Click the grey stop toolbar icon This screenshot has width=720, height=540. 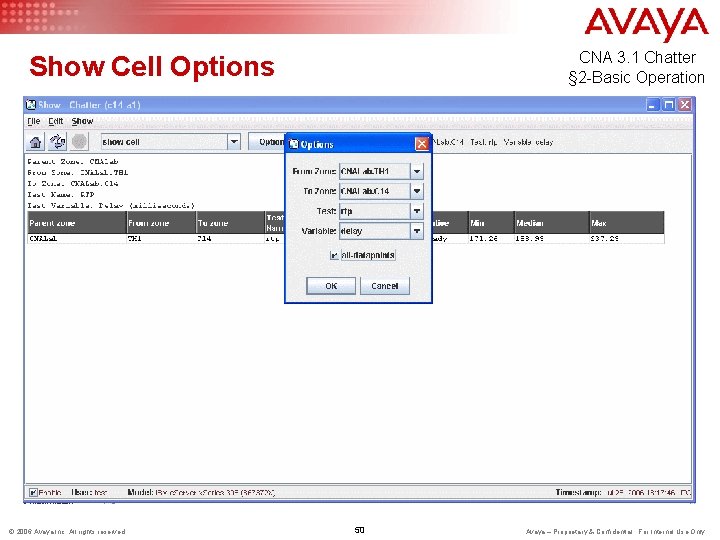pos(79,142)
